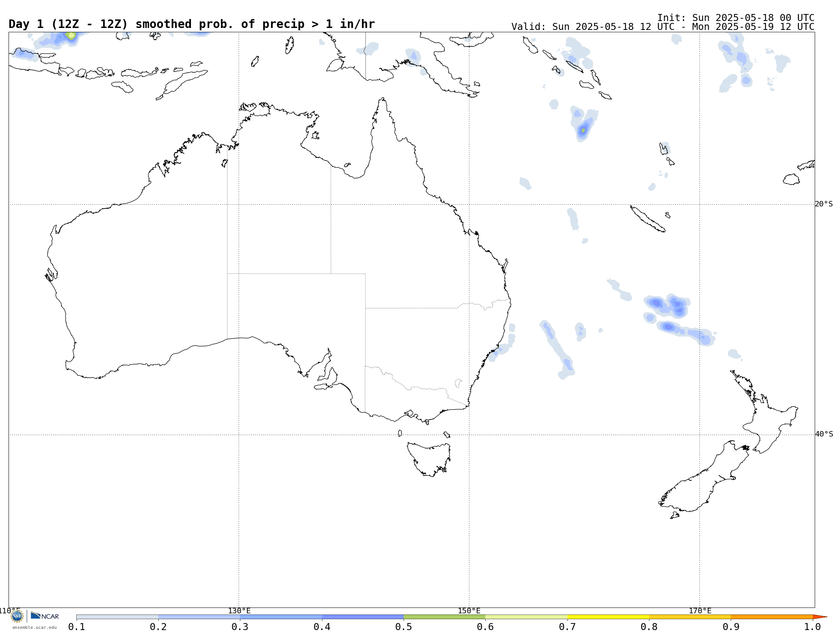Click the 0.4–0.5 periwinkle colorbar segment
The image size is (840, 632).
(363, 617)
